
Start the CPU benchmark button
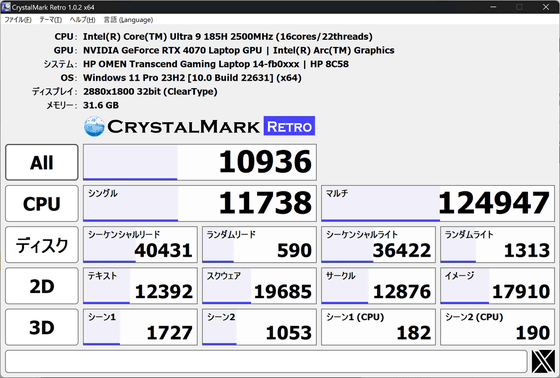tap(42, 204)
